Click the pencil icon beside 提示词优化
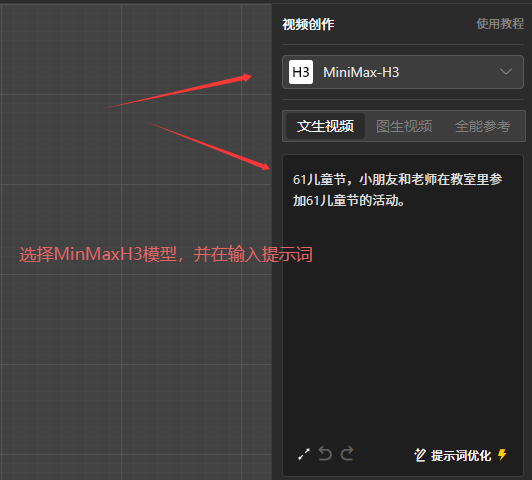Screen dimensions: 532x480 pyautogui.click(x=420, y=455)
